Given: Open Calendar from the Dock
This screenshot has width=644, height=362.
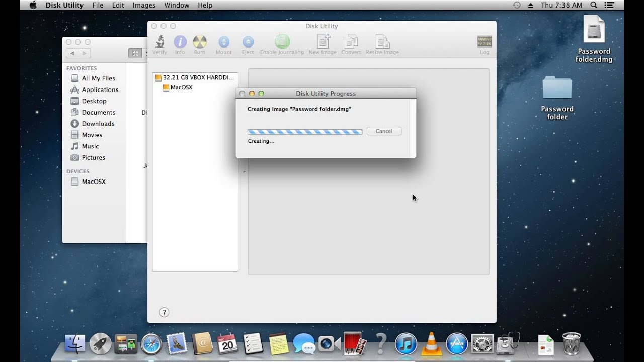Looking at the screenshot, I should (227, 344).
